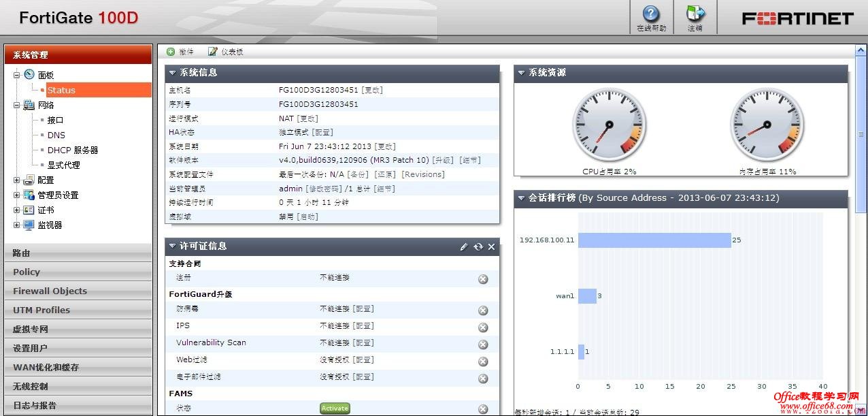Open the 设置用户 menu section

click(x=78, y=348)
